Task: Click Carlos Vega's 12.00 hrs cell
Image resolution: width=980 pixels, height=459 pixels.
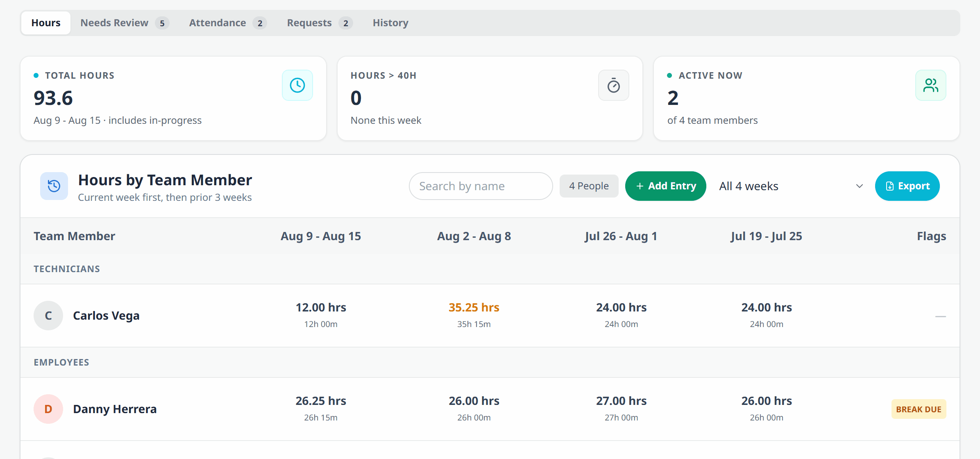Action: tap(321, 315)
